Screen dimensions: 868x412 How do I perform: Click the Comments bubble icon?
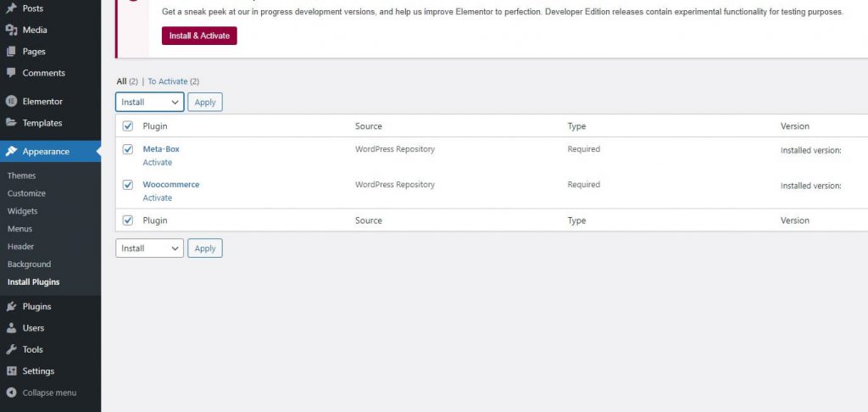pos(11,73)
